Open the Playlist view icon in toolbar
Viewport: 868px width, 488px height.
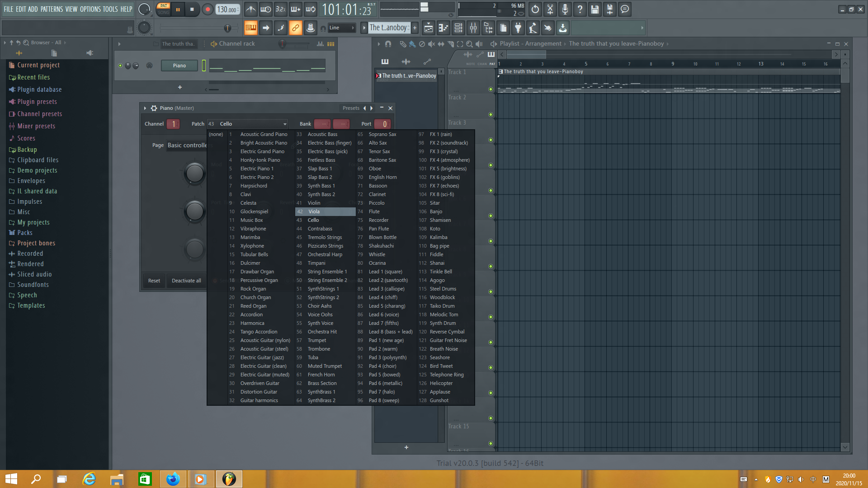coord(428,28)
